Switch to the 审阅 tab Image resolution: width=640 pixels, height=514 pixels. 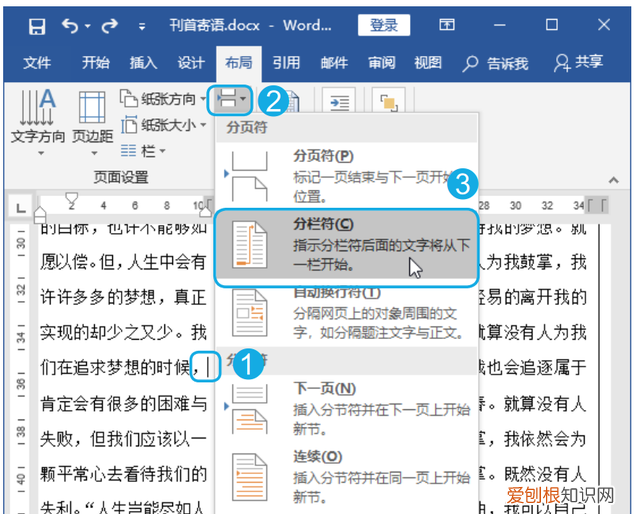click(381, 63)
